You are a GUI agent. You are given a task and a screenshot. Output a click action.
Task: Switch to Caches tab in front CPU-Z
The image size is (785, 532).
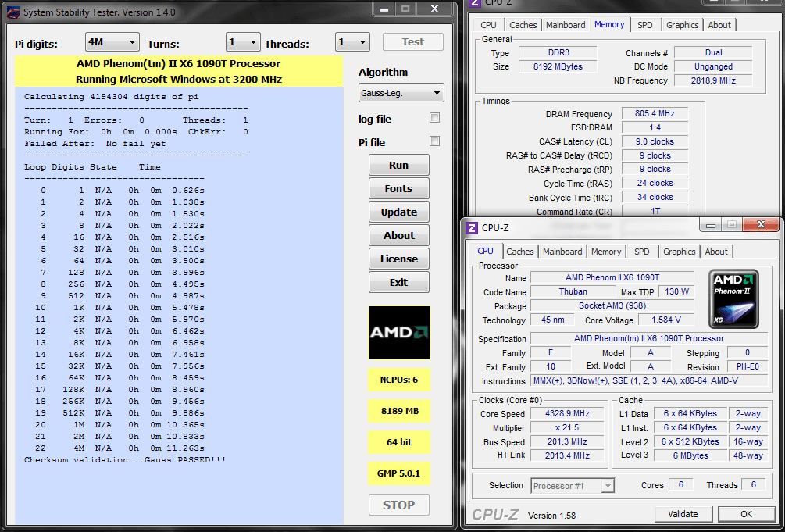click(520, 252)
